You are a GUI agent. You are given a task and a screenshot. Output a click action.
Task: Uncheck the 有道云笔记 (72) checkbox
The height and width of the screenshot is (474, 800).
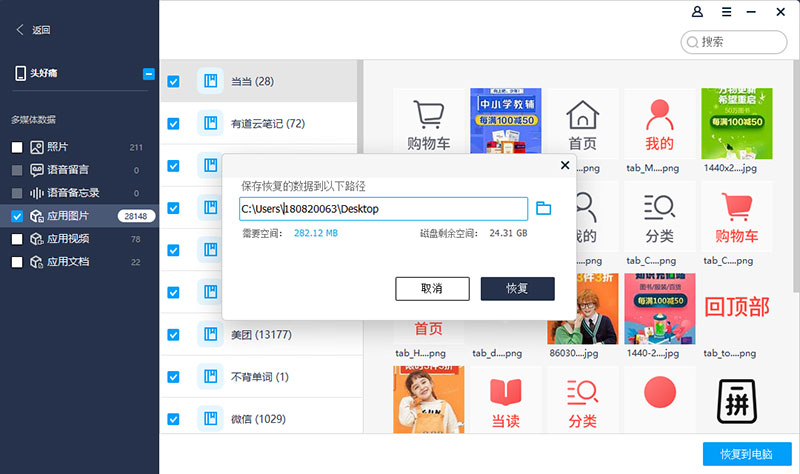(173, 124)
